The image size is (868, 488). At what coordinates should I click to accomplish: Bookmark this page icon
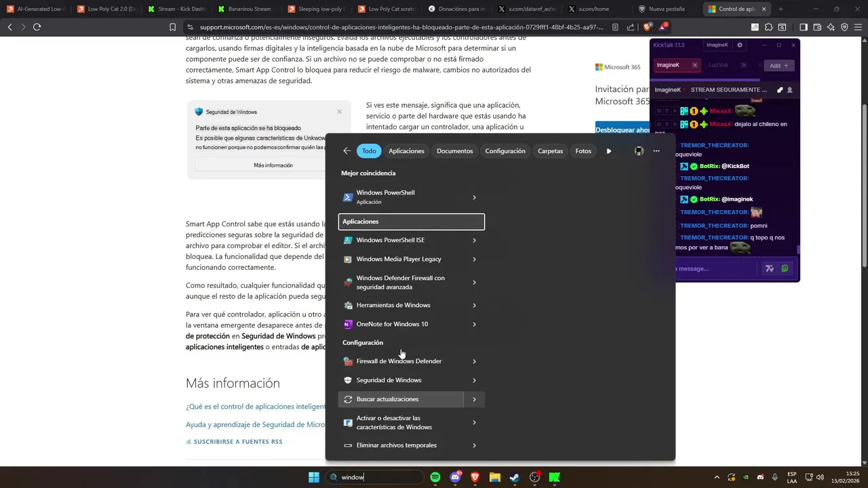[172, 27]
